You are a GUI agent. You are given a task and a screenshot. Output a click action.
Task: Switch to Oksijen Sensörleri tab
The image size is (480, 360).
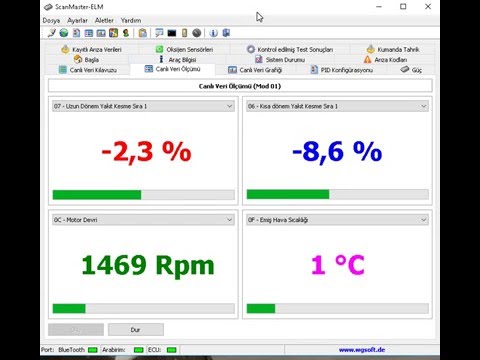(x=184, y=49)
